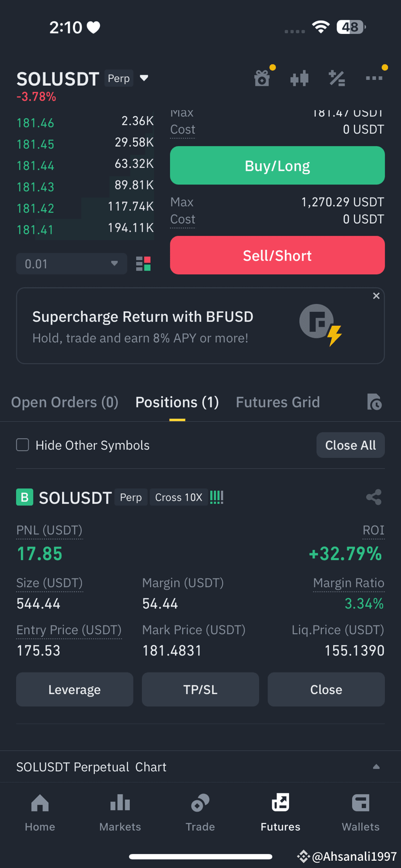The height and width of the screenshot is (868, 401).
Task: Open the 0.01 price precision dropdown
Action: (x=72, y=264)
